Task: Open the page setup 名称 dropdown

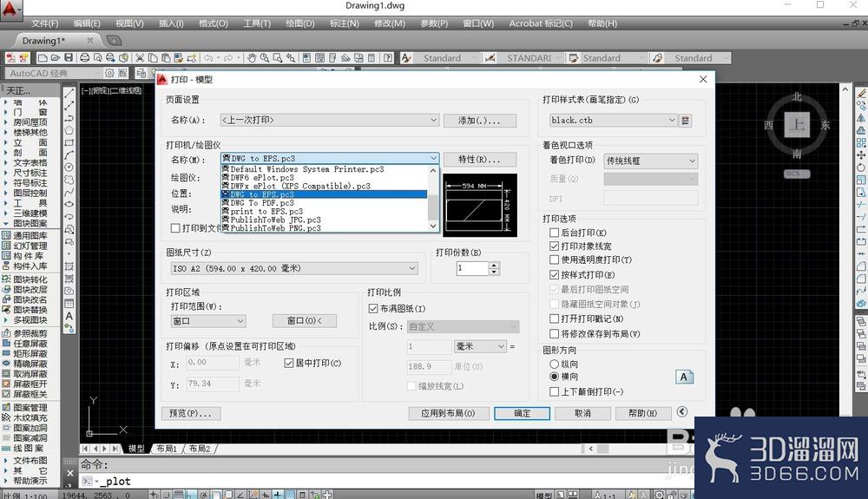Action: 329,120
